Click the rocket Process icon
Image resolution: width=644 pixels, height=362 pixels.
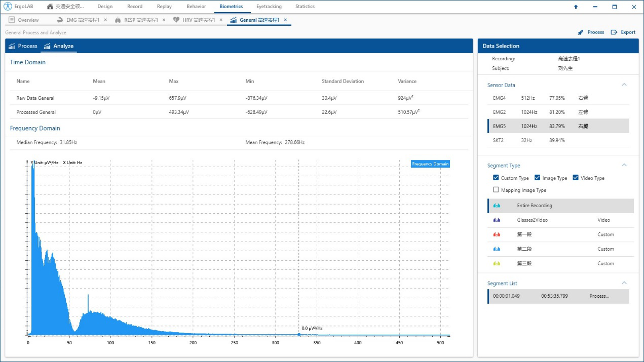[x=581, y=32]
